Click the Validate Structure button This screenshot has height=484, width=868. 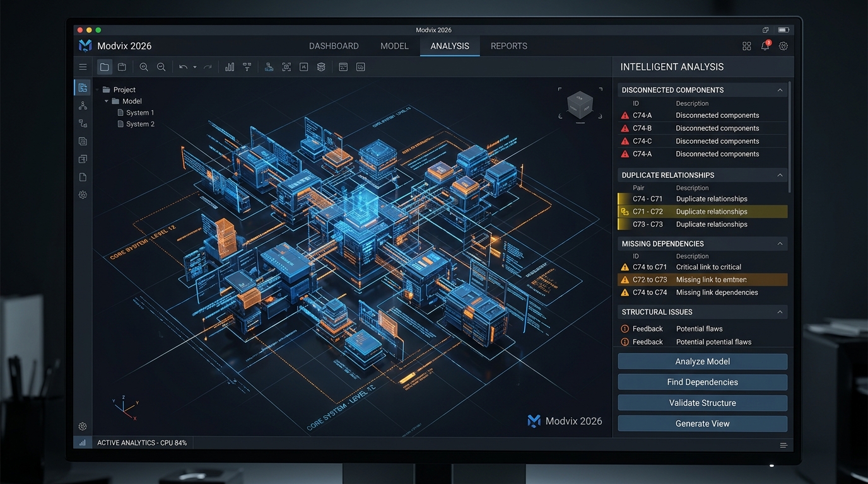click(x=703, y=403)
